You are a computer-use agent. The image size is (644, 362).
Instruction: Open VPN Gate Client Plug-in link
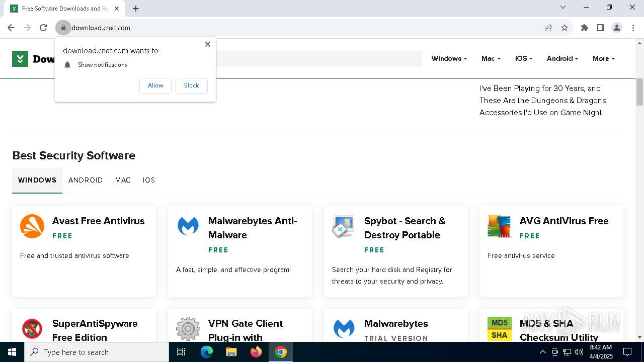(x=246, y=330)
